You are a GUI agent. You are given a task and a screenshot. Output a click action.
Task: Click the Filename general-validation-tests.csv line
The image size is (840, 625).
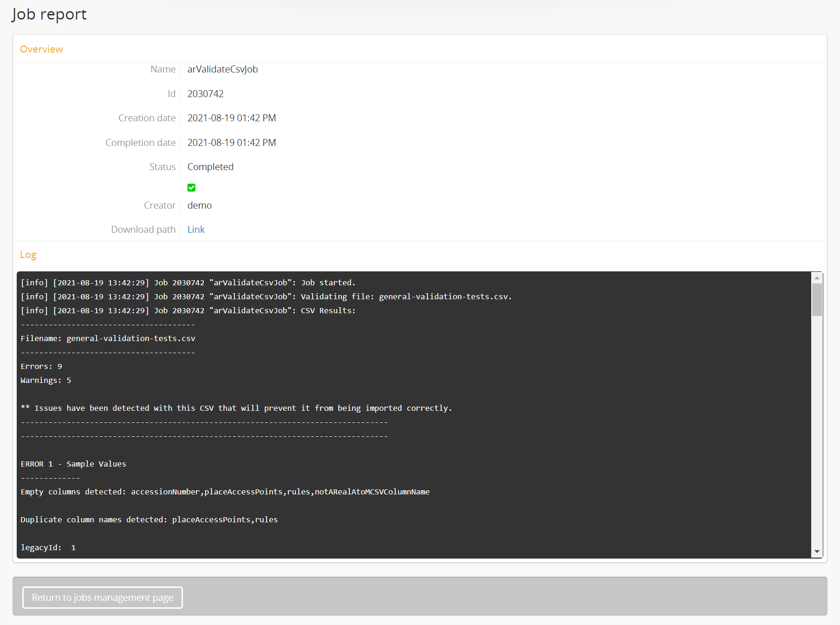click(x=108, y=338)
